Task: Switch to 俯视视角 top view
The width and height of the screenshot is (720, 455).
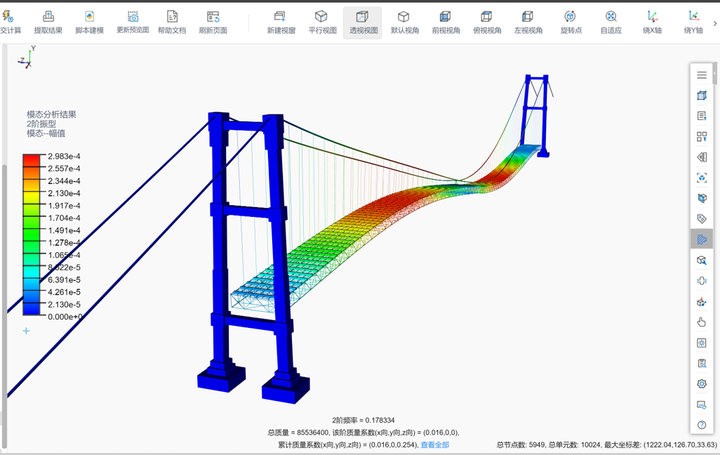Action: [486, 21]
